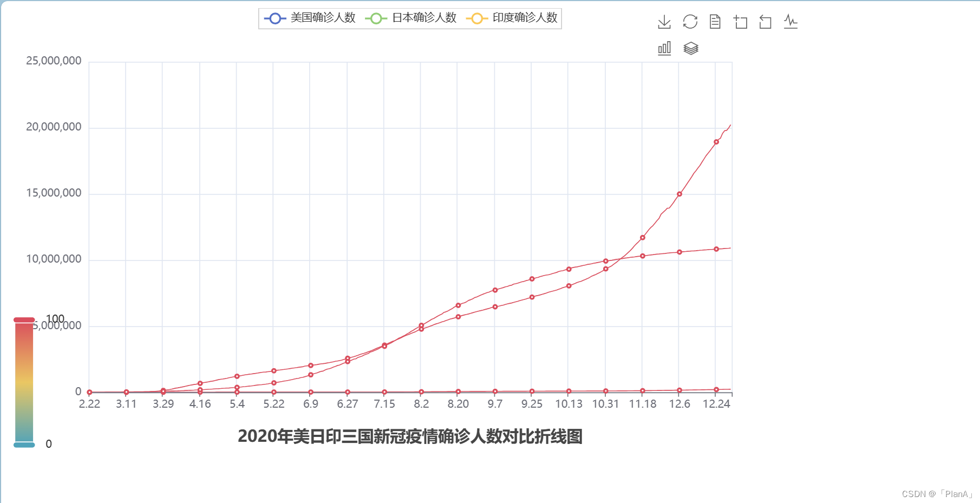This screenshot has height=503, width=980.
Task: Click the x-axis label 3.11
Action: [x=126, y=404]
